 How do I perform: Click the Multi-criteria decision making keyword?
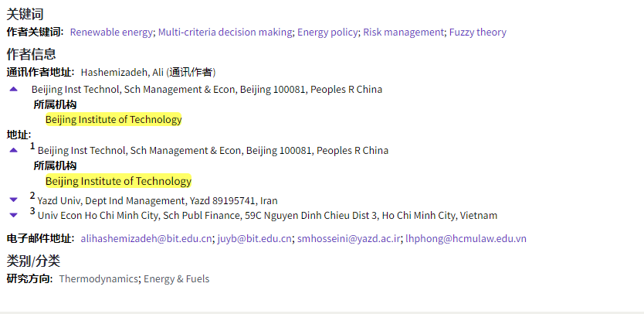[225, 32]
